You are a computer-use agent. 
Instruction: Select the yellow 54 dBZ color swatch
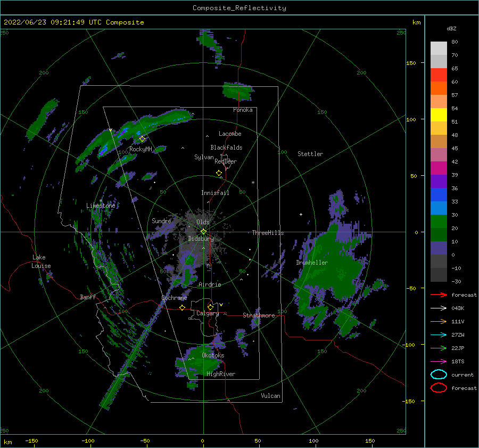[439, 115]
